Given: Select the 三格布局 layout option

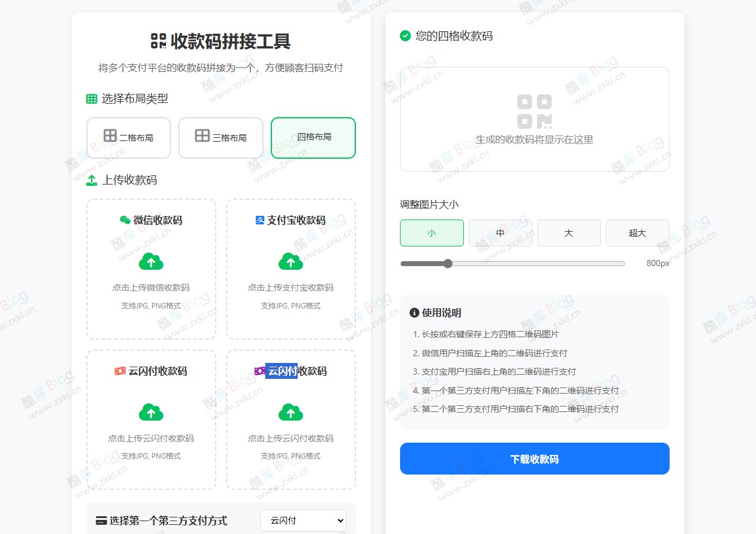Looking at the screenshot, I should [x=221, y=137].
